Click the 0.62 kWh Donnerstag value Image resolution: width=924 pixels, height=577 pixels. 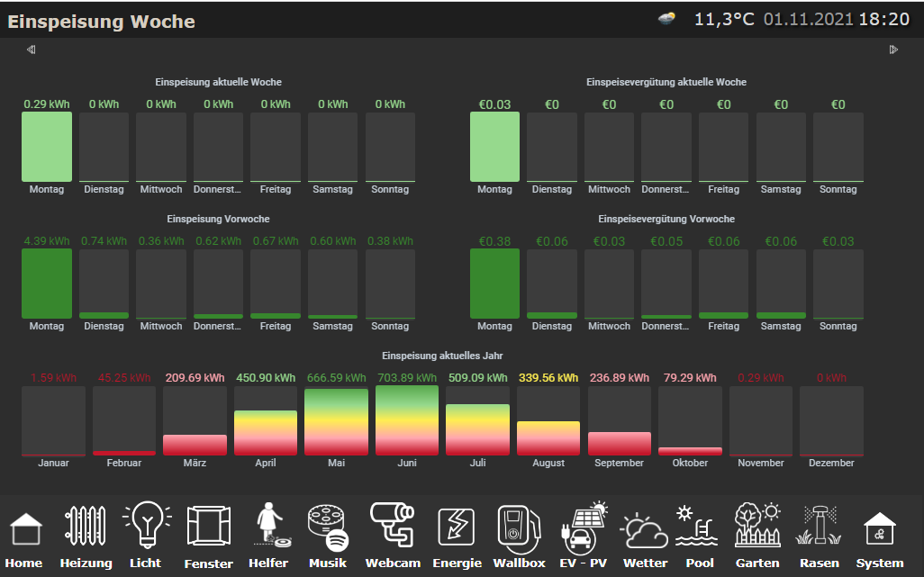point(219,241)
